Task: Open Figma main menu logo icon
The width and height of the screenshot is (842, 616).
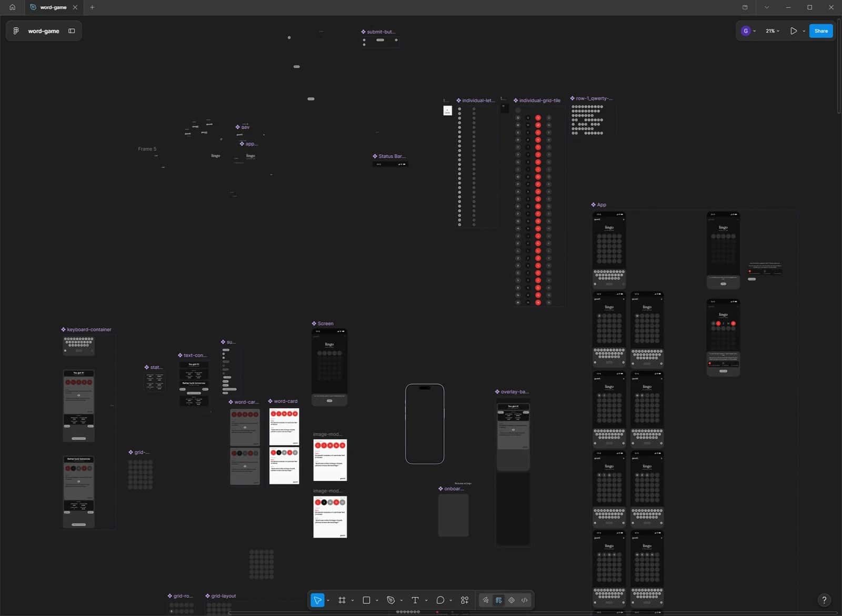Action: point(16,31)
